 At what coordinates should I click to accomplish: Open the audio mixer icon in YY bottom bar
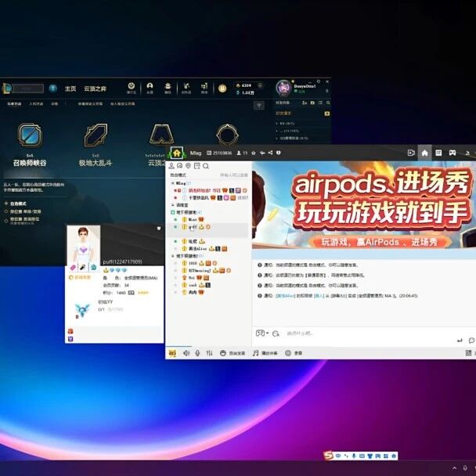point(210,353)
